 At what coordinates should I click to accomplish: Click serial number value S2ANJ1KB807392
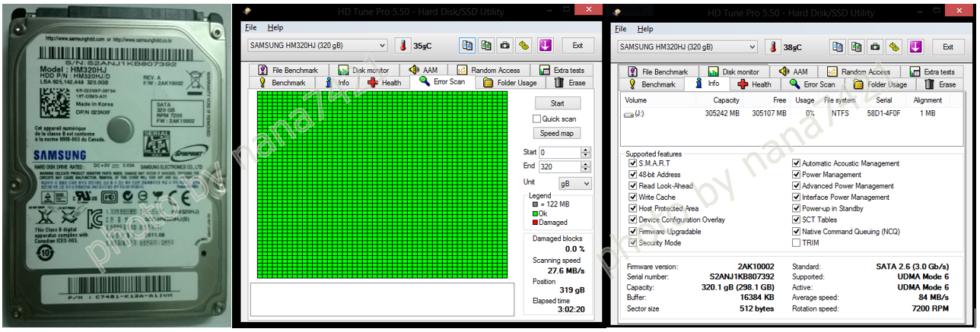point(743,277)
